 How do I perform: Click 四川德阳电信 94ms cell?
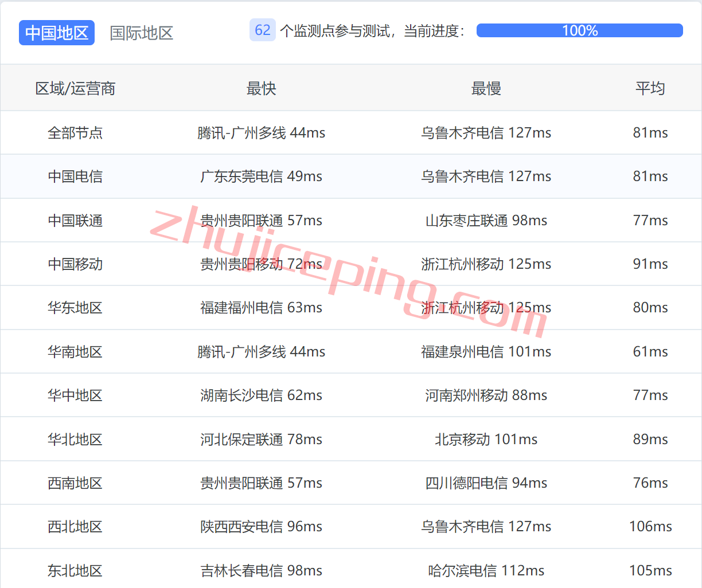(486, 483)
